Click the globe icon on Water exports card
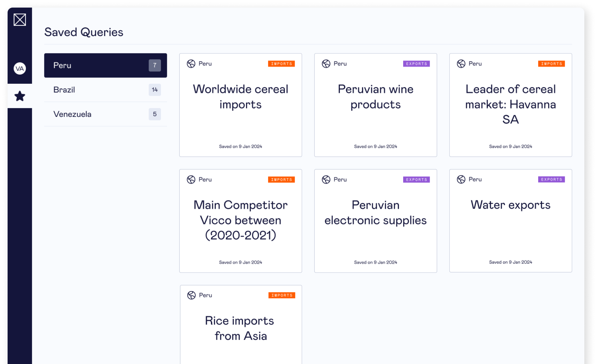Image resolution: width=597 pixels, height=364 pixels. [x=461, y=179]
